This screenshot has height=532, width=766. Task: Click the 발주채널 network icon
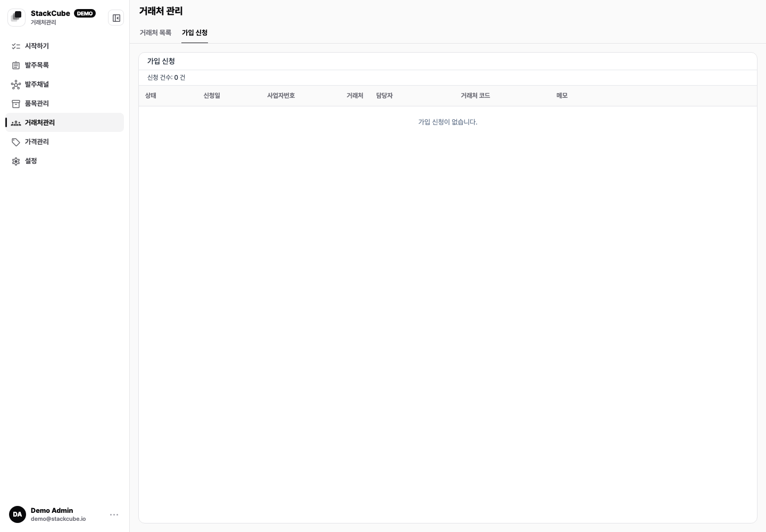point(16,85)
